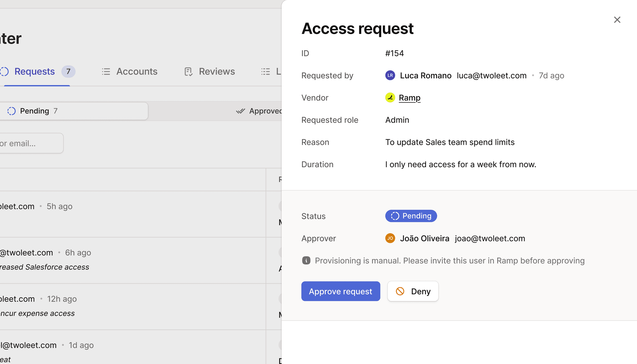Click the info icon beside the provisioning note
Viewport: 637px width, 364px height.
[306, 260]
